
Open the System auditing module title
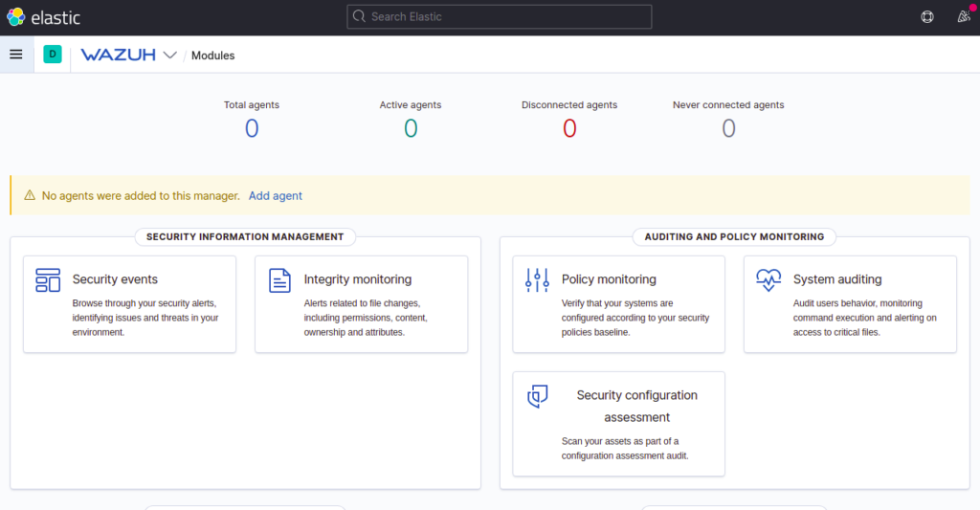point(837,279)
